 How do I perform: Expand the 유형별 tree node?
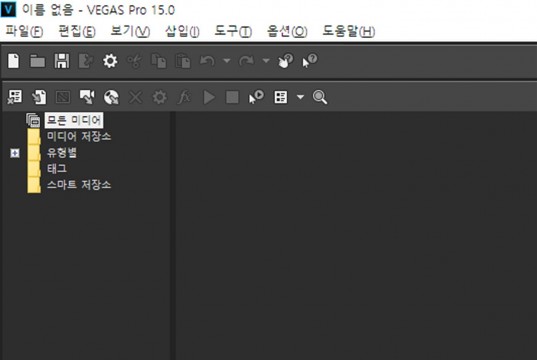coord(15,153)
